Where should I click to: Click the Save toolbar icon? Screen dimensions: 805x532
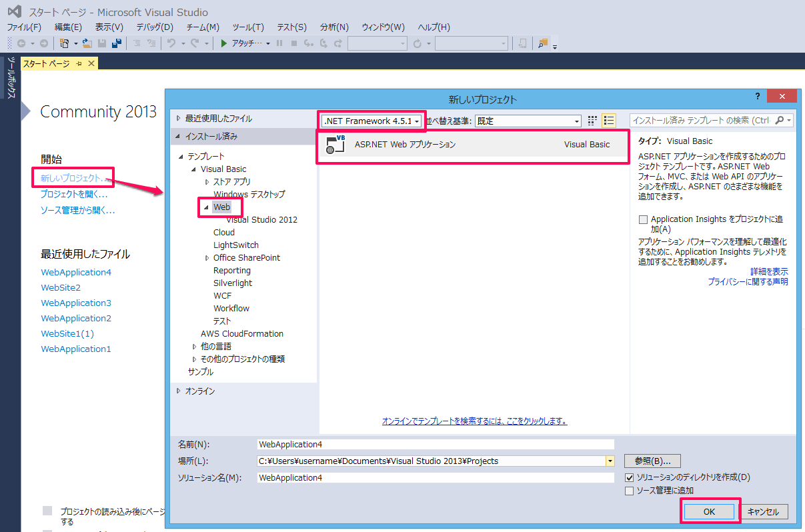pos(102,43)
